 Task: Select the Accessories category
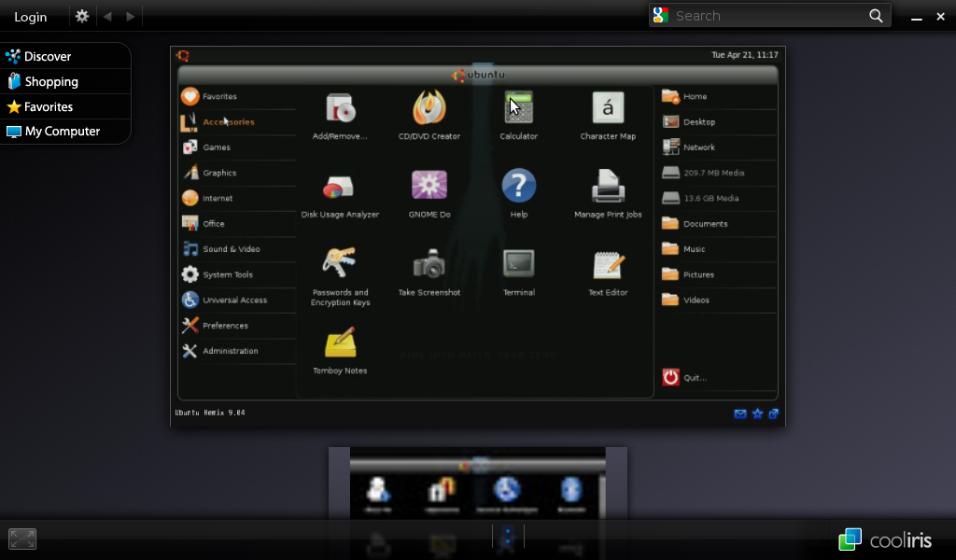(x=238, y=122)
